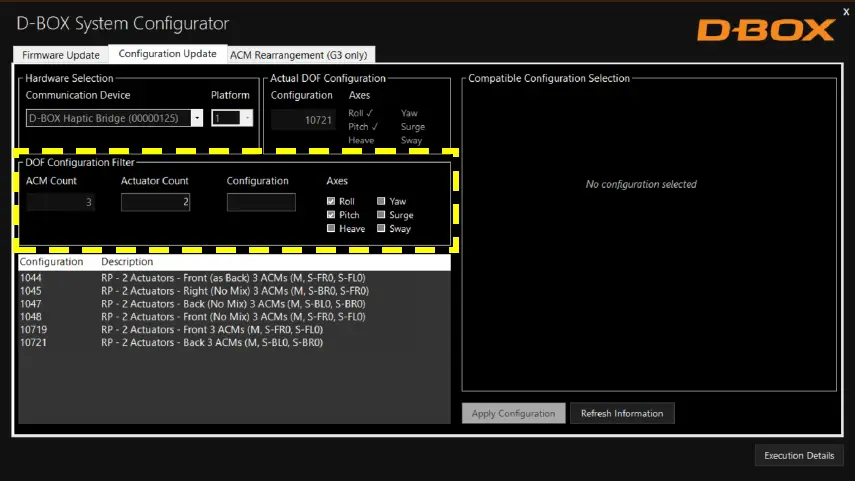855x481 pixels.
Task: Select configuration row 1048
Action: tap(234, 316)
